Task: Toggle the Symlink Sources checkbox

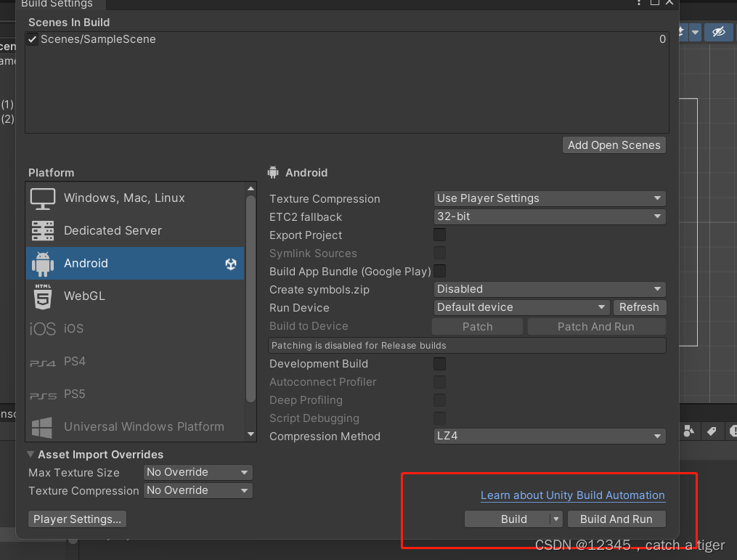Action: tap(439, 253)
